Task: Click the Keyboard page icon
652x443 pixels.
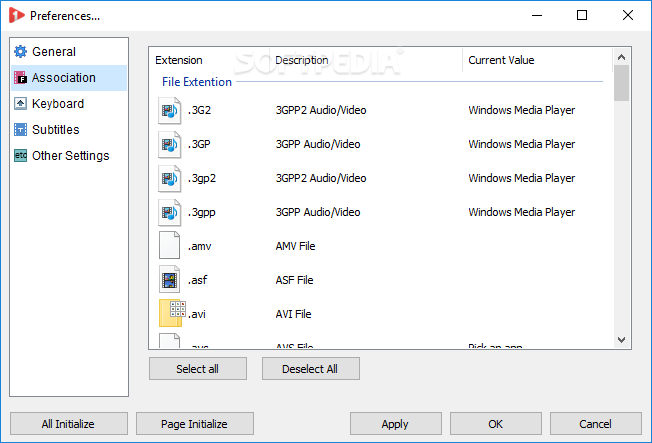Action: pos(20,104)
